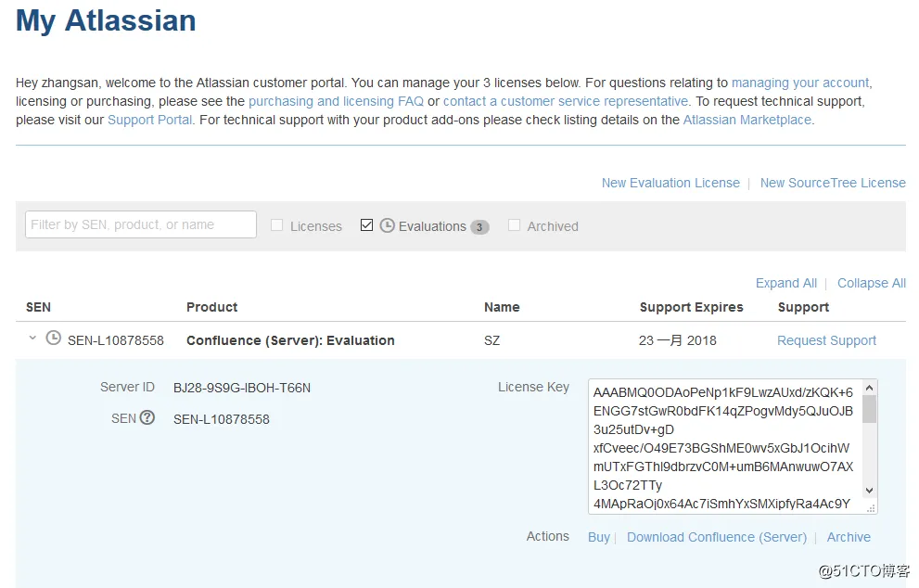Click Server ID value BJ28-9S9G-IBOH-T66N

[242, 388]
